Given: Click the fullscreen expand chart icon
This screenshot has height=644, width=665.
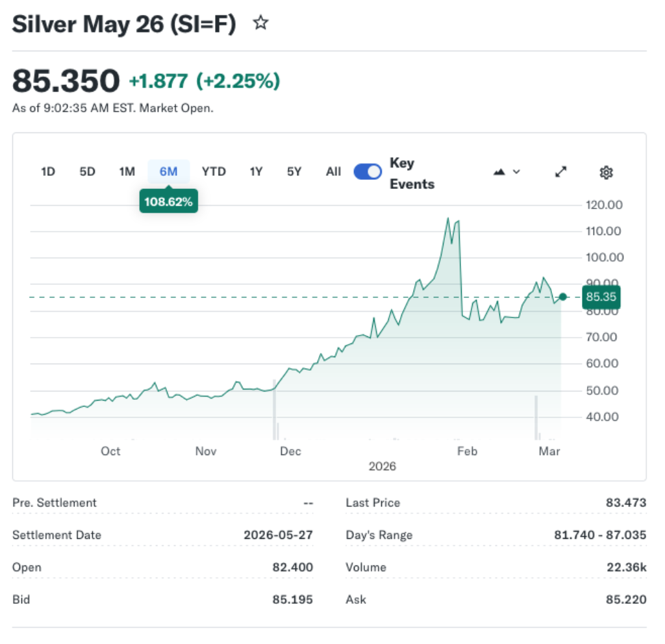Looking at the screenshot, I should coord(560,172).
